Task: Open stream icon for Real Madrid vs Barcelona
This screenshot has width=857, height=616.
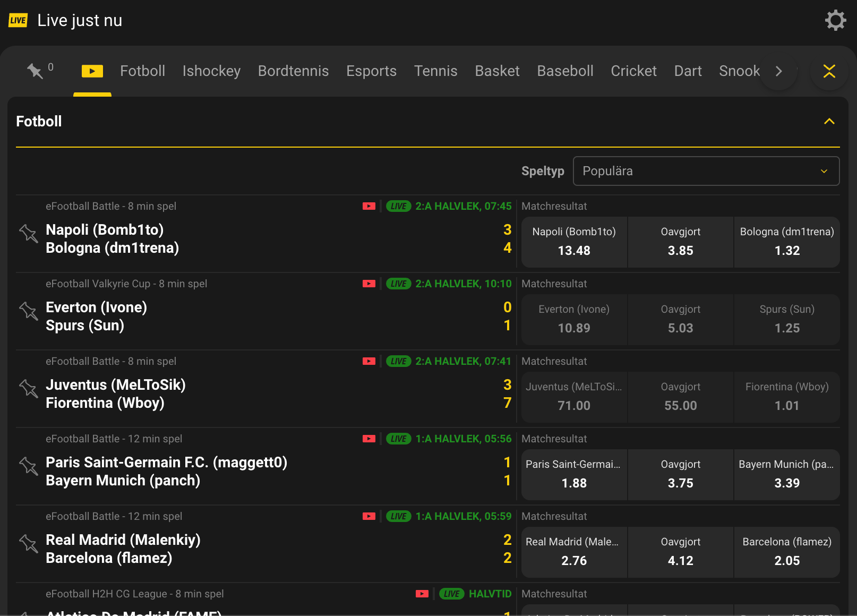Action: point(369,516)
